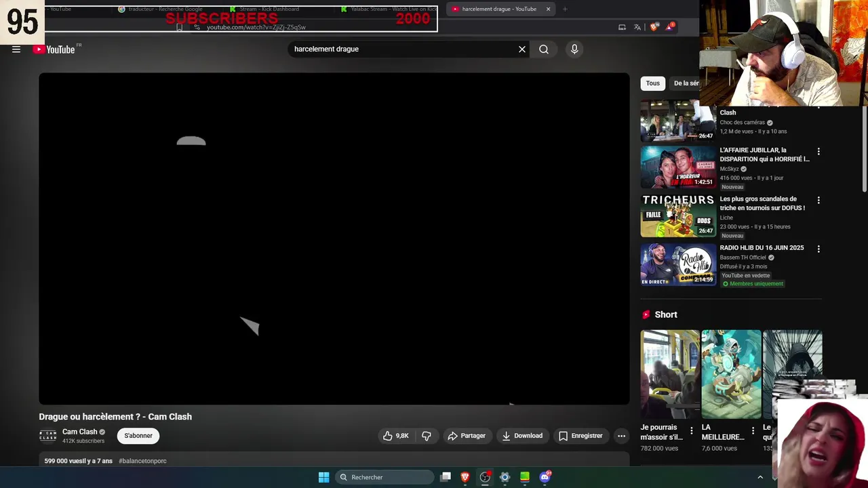Open the Brave Shields lion icon

click(654, 27)
